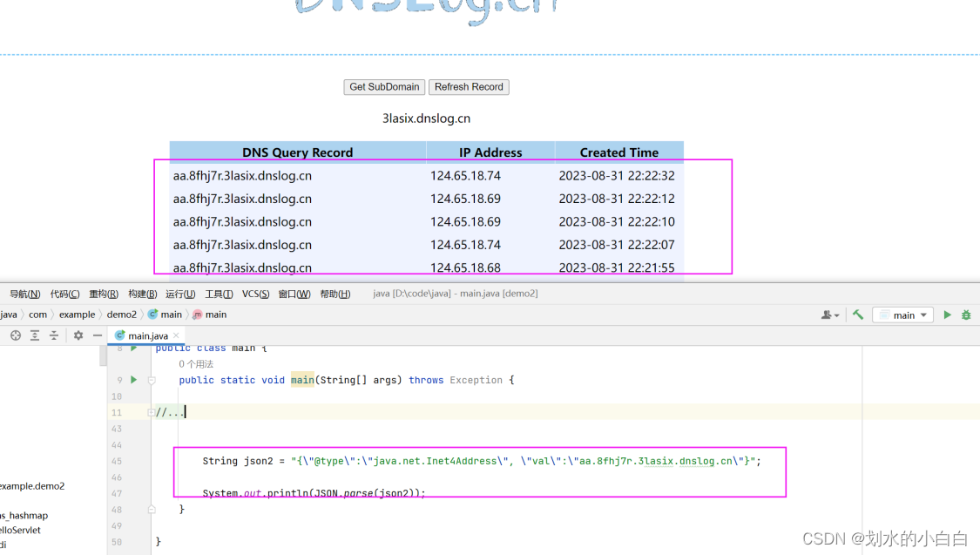The height and width of the screenshot is (555, 980).
Task: Select the 3lasix.dnslog.cn subdomain text
Action: (426, 118)
